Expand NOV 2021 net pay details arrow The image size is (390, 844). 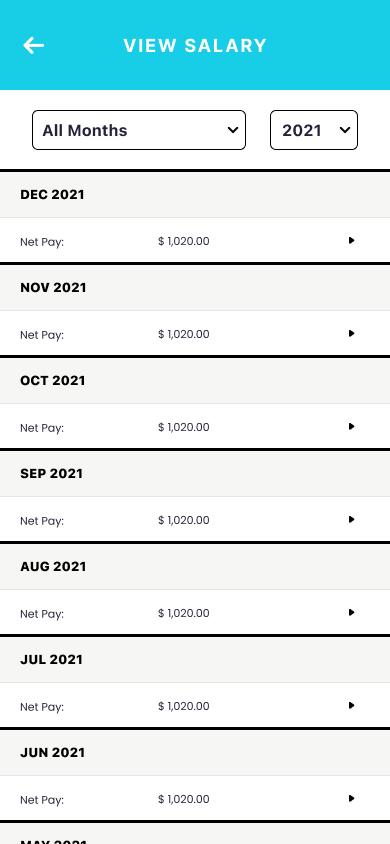click(351, 334)
